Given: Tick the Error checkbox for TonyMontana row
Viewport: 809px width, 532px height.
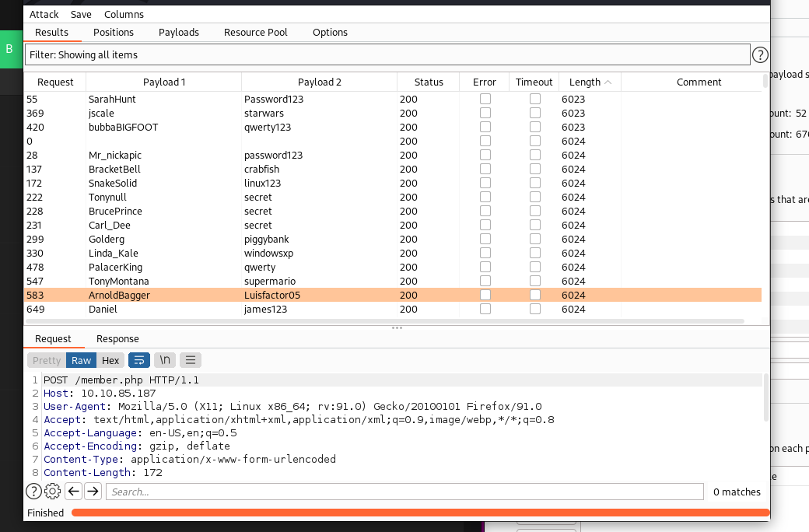Looking at the screenshot, I should [x=485, y=281].
